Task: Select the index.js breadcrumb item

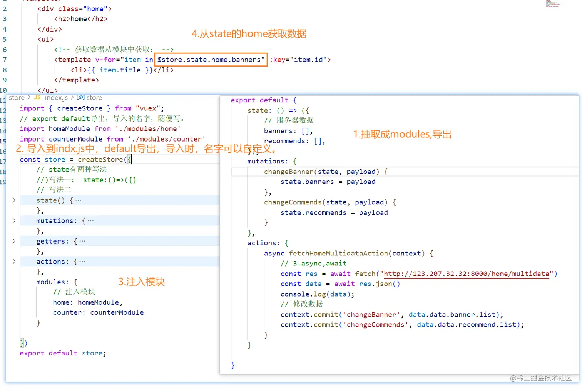Action: pos(56,98)
